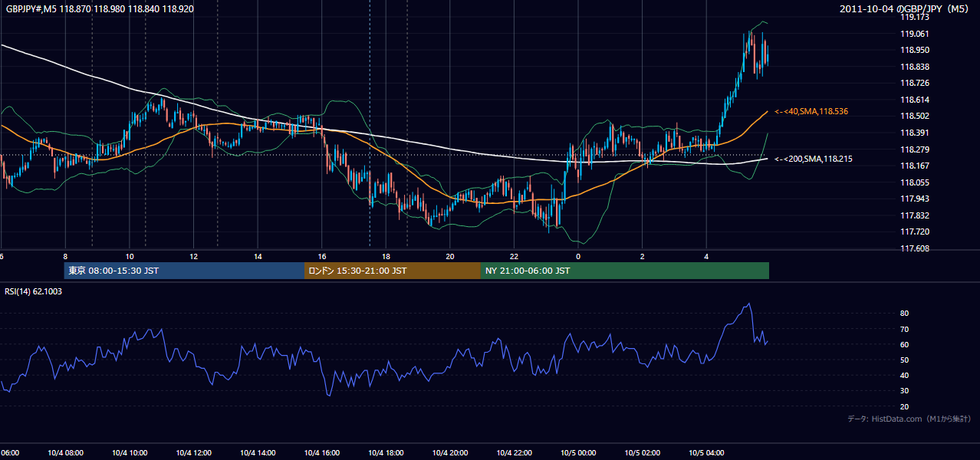Click the NY 21:00-06:00 JST session bar

click(625, 271)
